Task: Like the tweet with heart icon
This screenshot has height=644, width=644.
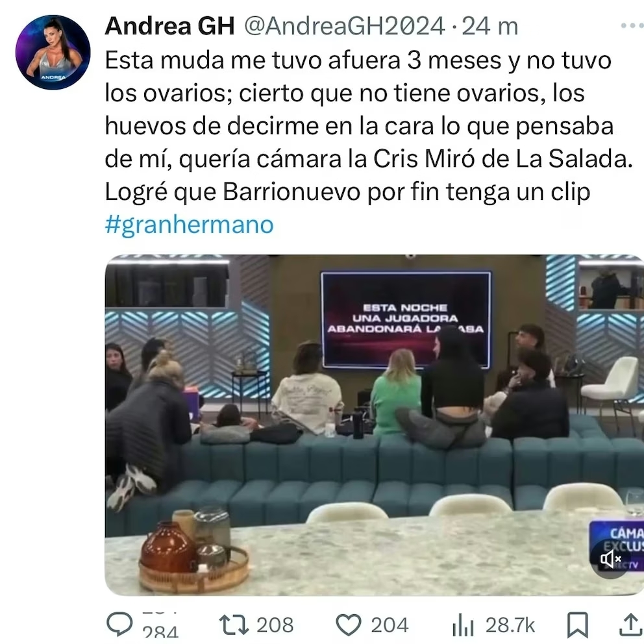Action: click(x=349, y=625)
